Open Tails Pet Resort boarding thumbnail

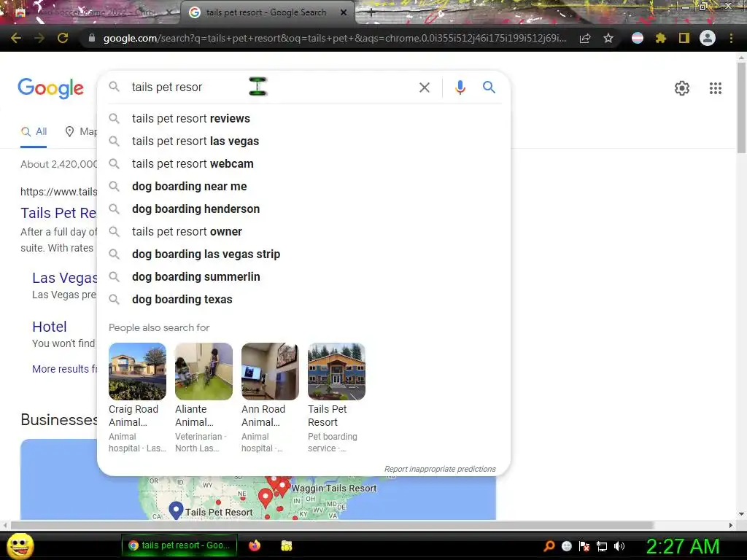336,371
